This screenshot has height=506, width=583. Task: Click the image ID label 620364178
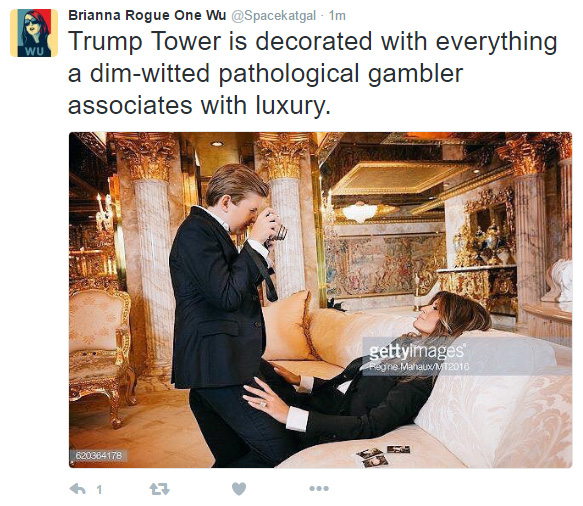(99, 455)
